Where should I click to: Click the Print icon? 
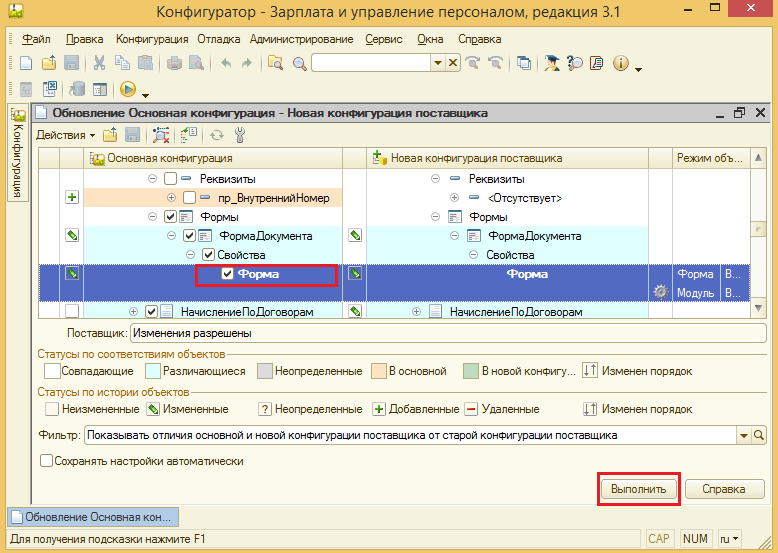[x=174, y=63]
